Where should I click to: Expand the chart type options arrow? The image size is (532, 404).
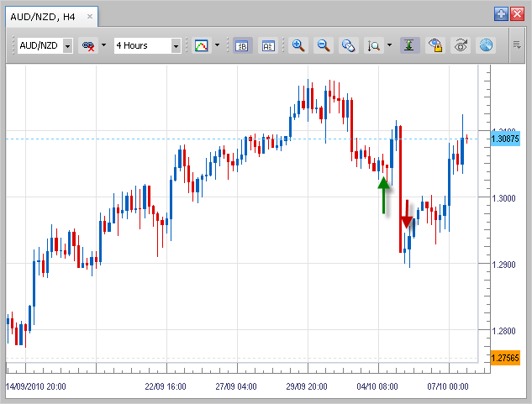click(217, 45)
